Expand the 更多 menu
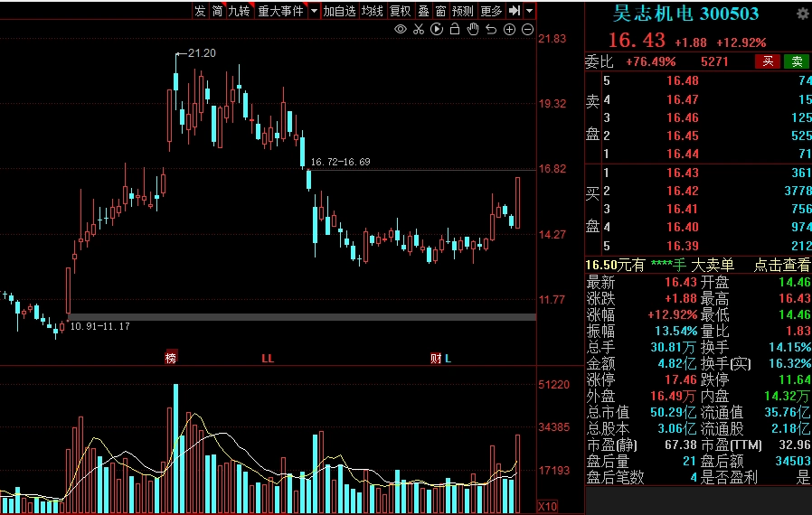This screenshot has height=515, width=812. coord(491,11)
